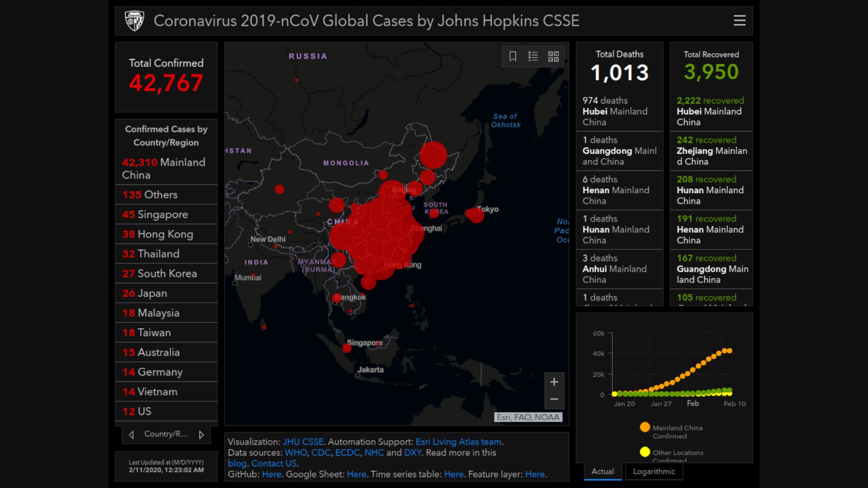Open the CDC data source link
This screenshot has height=488, width=868.
(x=321, y=452)
